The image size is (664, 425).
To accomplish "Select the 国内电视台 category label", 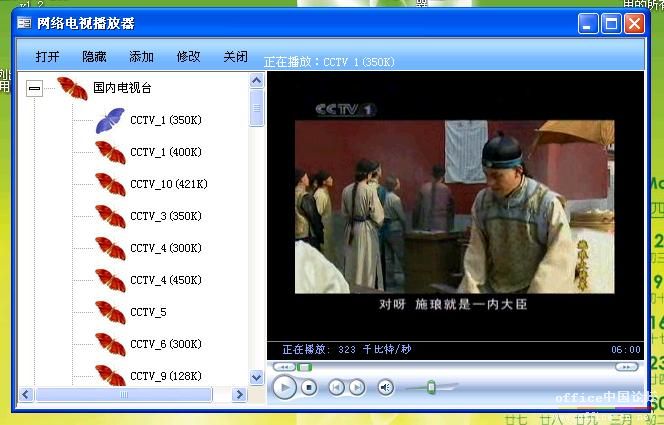I will click(122, 88).
